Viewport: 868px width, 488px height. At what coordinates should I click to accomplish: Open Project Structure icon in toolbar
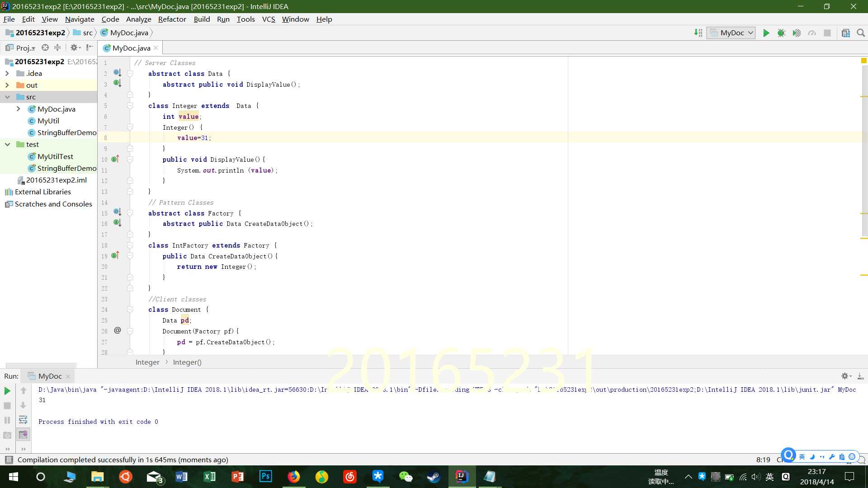tap(845, 33)
